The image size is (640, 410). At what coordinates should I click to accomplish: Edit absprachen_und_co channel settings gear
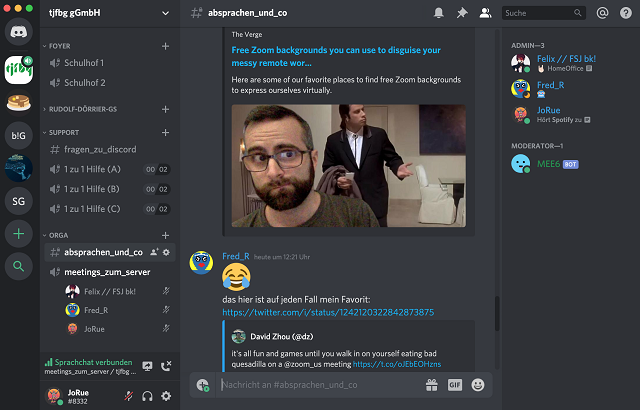coord(166,252)
